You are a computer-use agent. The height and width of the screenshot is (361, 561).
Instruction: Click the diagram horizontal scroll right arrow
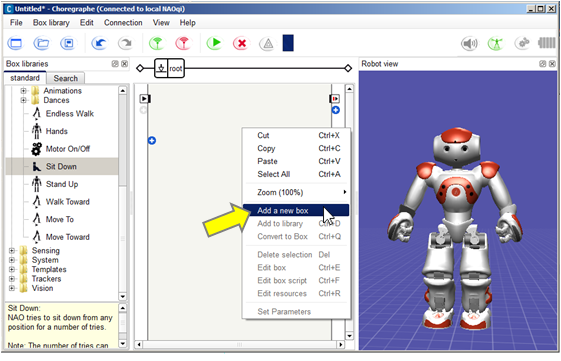pyautogui.click(x=341, y=345)
